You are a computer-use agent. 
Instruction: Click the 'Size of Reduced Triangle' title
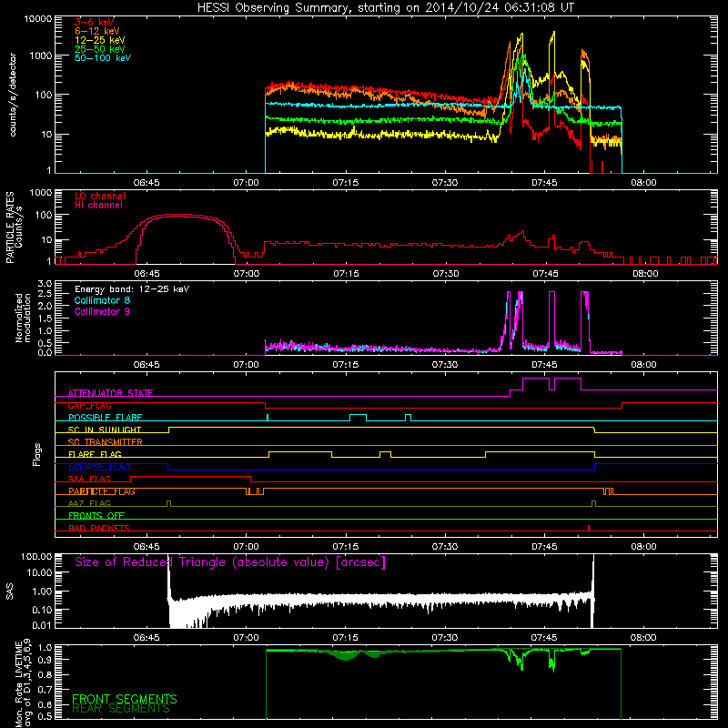(x=230, y=562)
